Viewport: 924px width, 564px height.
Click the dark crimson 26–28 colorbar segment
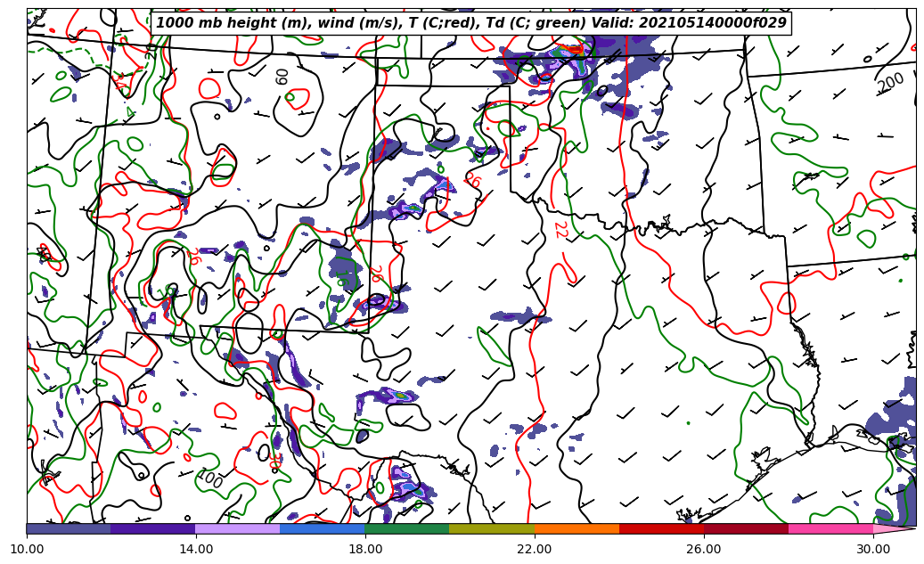[746, 528]
